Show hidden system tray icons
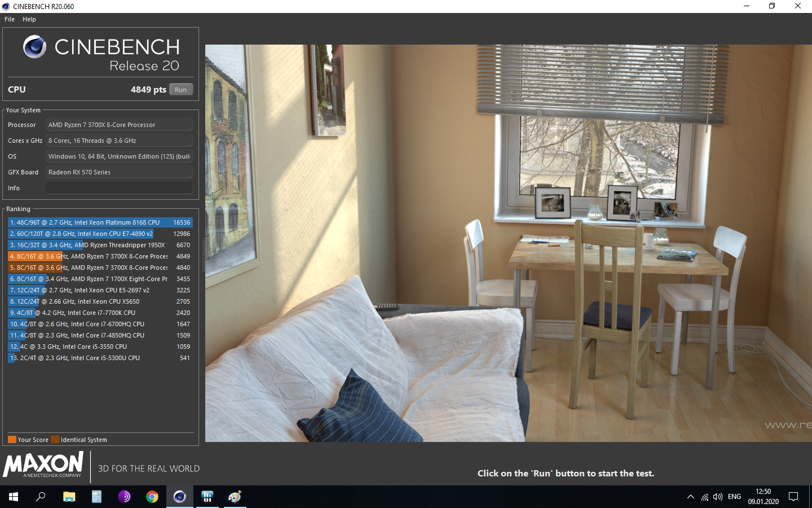 click(x=690, y=497)
